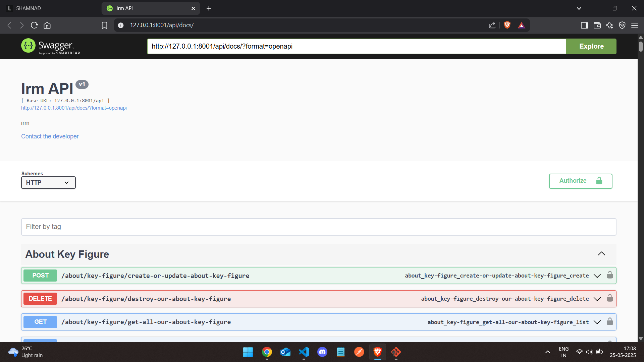Click the Brave VPN shield icon
Image resolution: width=644 pixels, height=362 pixels.
coord(622,25)
